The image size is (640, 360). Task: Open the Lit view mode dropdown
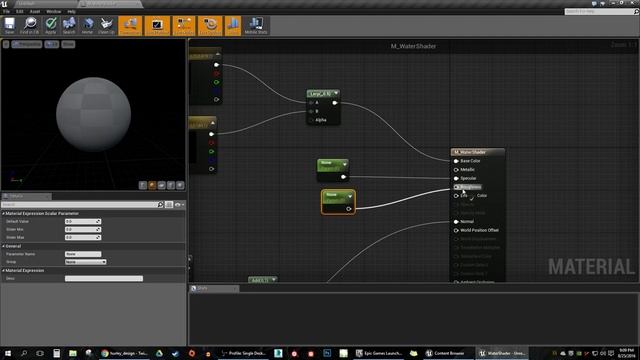(x=51, y=44)
